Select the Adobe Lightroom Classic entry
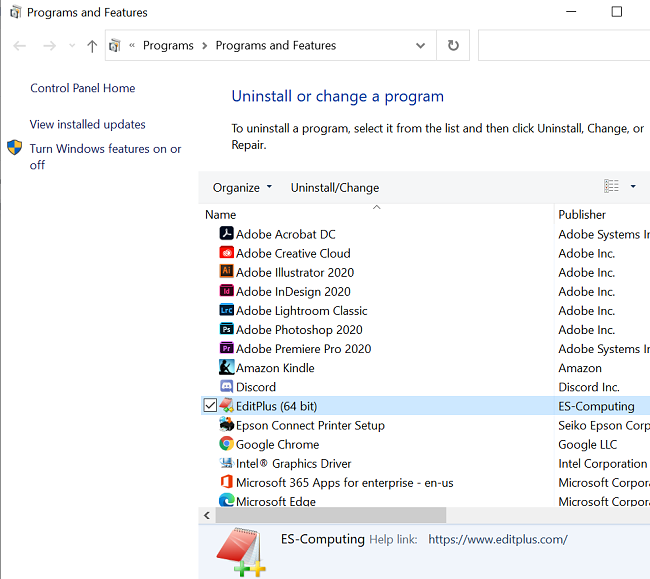The width and height of the screenshot is (650, 579). coord(301,310)
